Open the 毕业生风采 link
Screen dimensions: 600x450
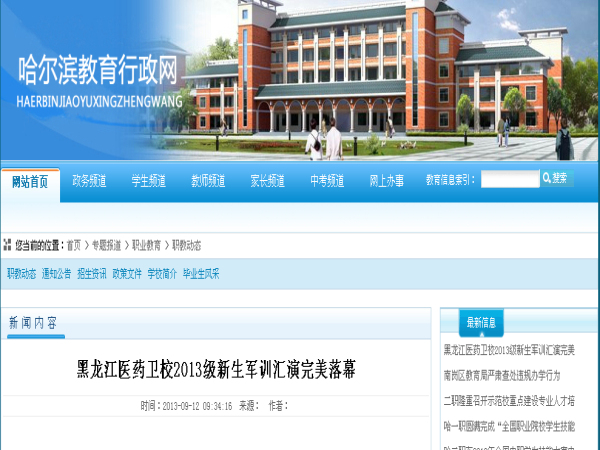pos(201,274)
